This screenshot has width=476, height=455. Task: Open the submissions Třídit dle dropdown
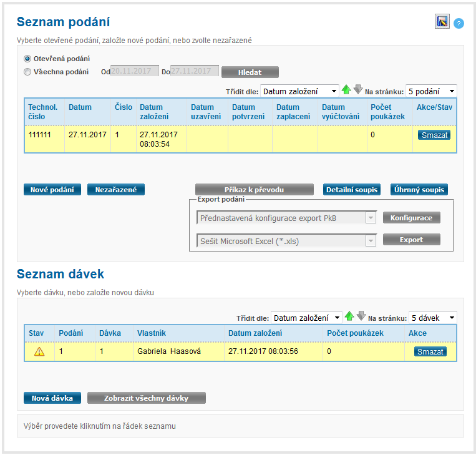pyautogui.click(x=299, y=91)
